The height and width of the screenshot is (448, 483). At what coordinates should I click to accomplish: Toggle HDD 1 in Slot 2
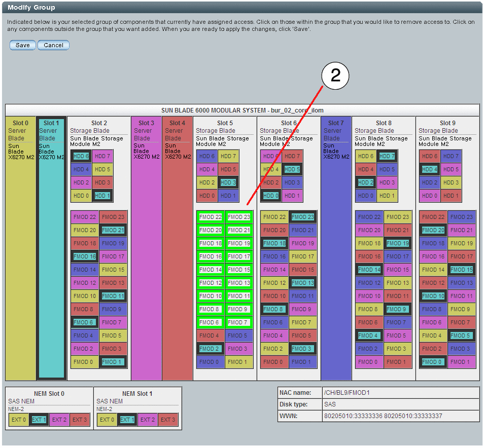point(102,196)
